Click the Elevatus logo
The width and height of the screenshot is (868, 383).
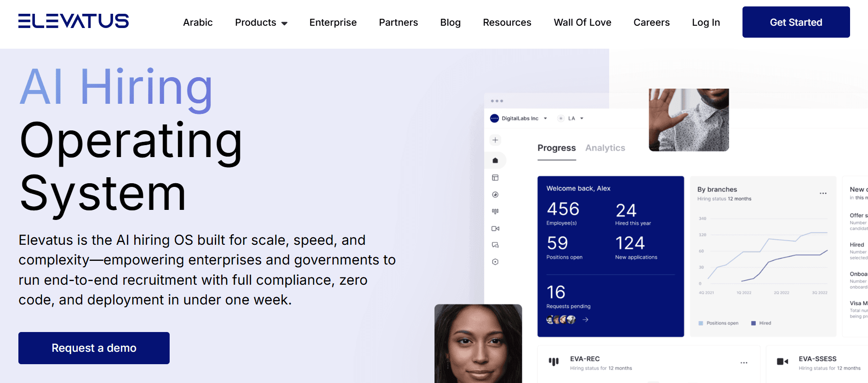click(x=74, y=21)
